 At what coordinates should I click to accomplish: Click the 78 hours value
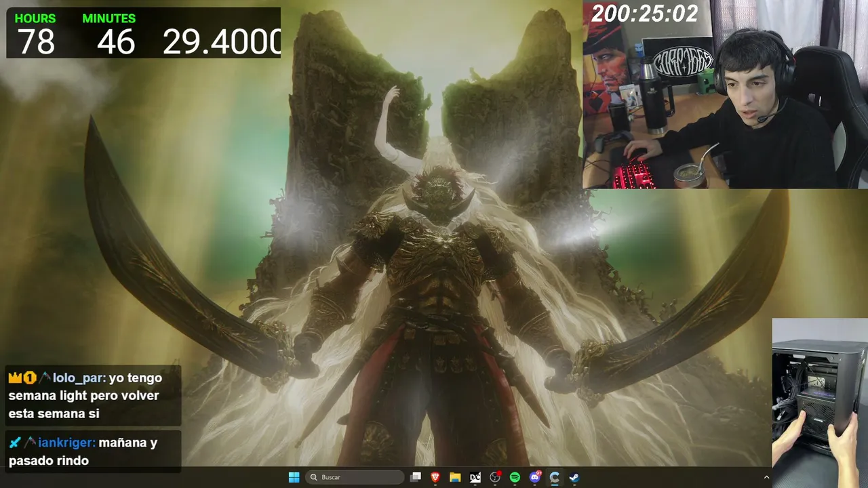[36, 42]
